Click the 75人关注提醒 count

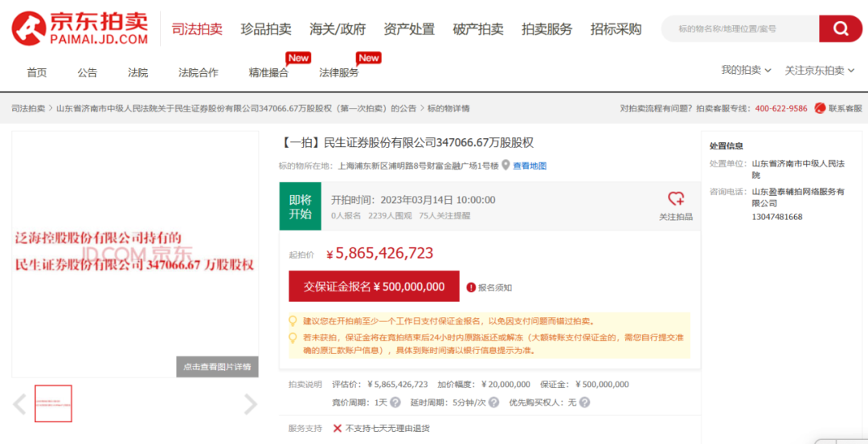click(445, 215)
